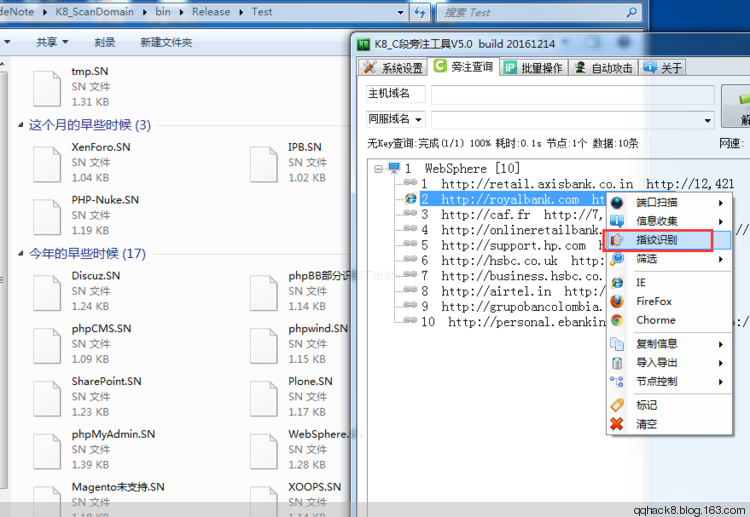Click the 复制信息 copy icon
The image size is (750, 517).
[617, 344]
